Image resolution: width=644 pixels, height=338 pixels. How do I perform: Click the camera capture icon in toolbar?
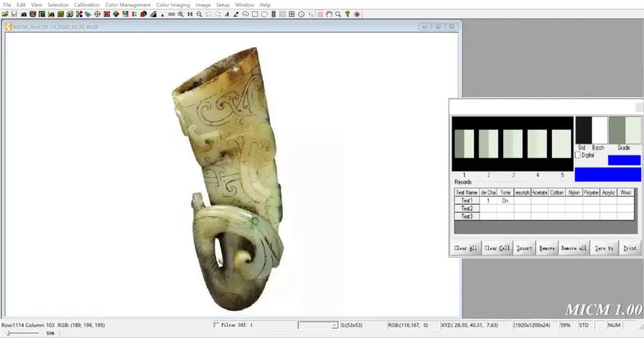[x=23, y=14]
